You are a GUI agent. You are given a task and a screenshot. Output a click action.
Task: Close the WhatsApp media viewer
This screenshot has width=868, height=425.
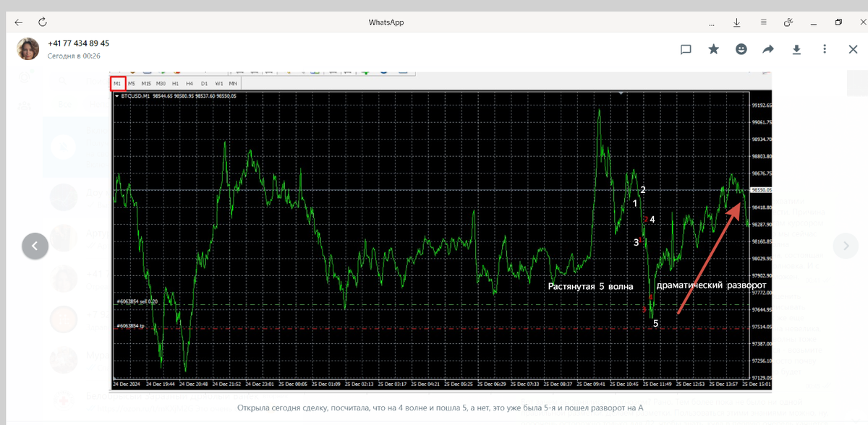pos(853,49)
